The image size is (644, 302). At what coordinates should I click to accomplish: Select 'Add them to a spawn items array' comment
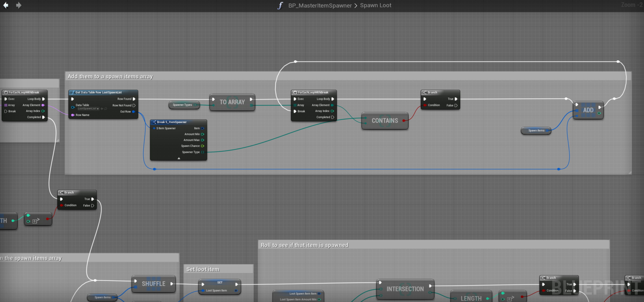(x=110, y=76)
